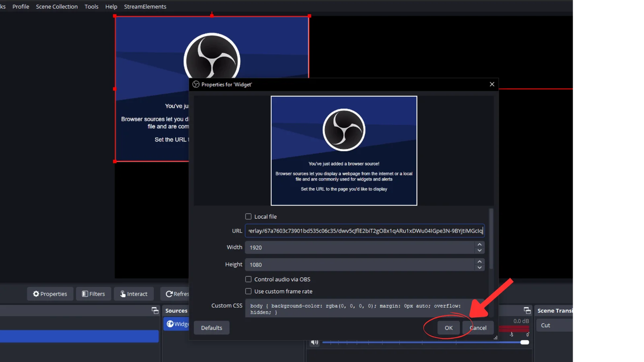This screenshot has width=644, height=362.
Task: Pop out the Audio Mixer dock
Action: 527,311
